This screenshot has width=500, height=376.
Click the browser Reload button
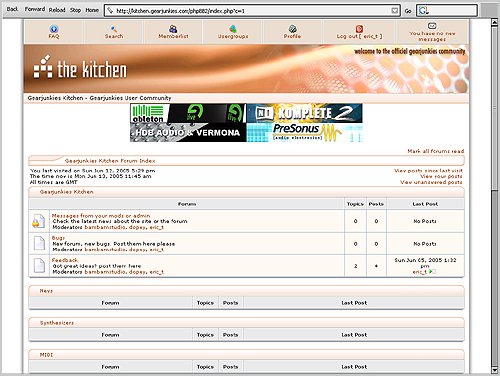(57, 10)
